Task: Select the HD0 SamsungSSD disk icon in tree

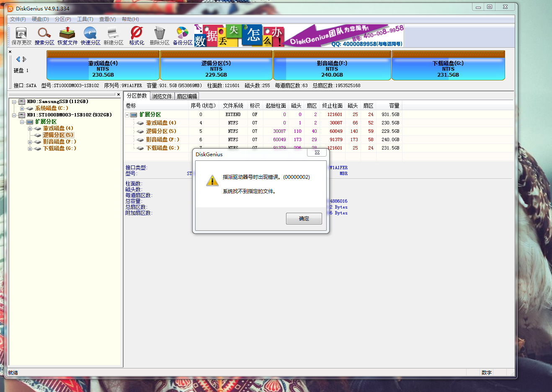Action: tap(22, 101)
